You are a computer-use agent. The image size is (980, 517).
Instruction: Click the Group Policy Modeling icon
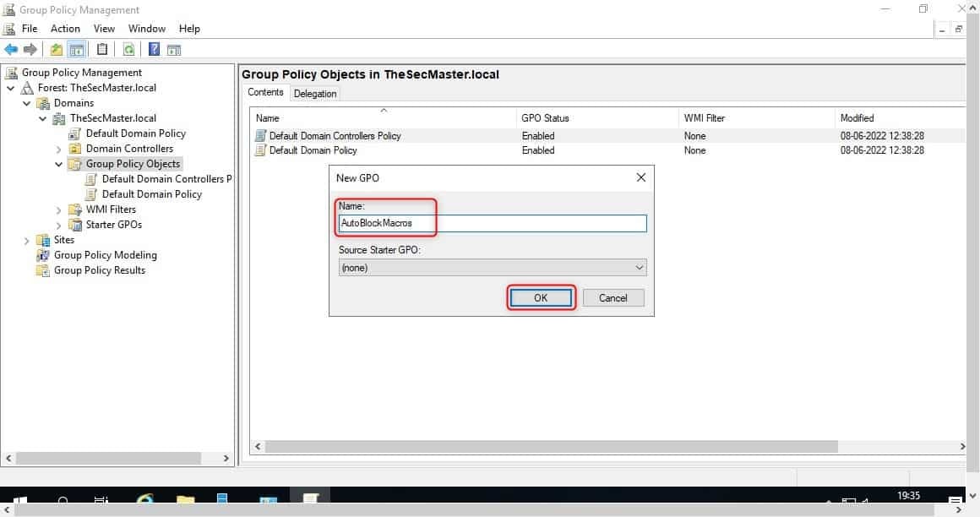tap(43, 255)
